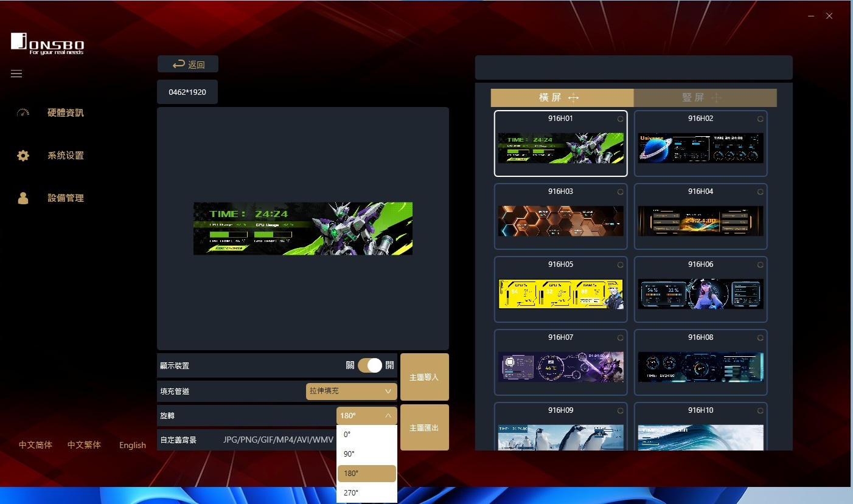Viewport: 853px width, 504px height.
Task: Select 180° option in rotation list
Action: (367, 474)
